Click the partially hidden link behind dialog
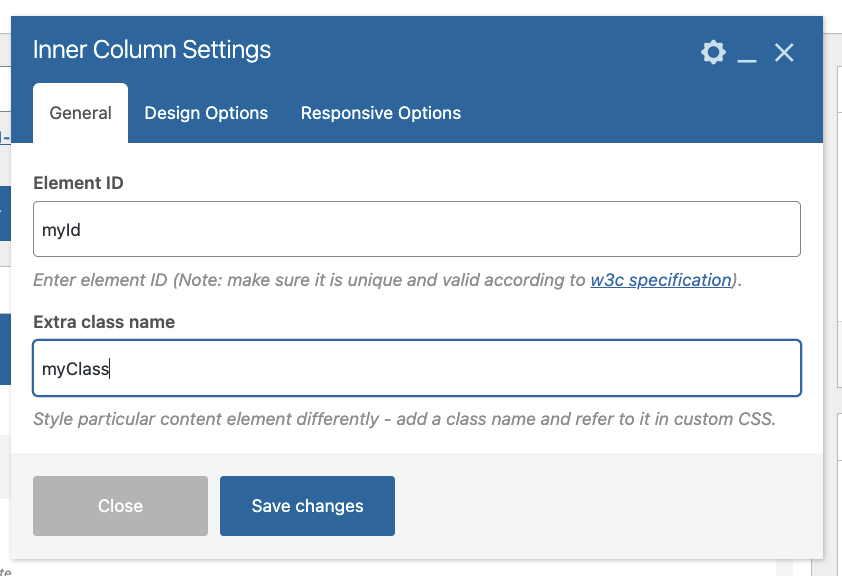Image resolution: width=842 pixels, height=576 pixels. pos(5,137)
